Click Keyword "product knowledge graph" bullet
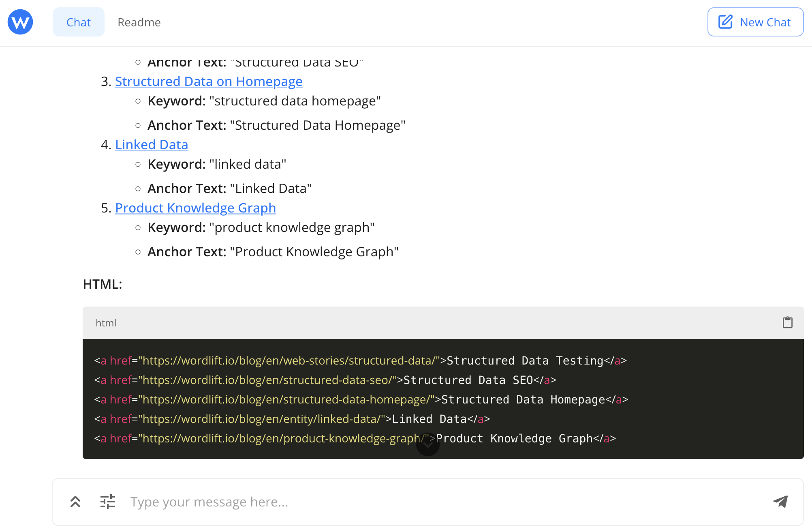Screen dimensions: 812x532 coord(261,227)
